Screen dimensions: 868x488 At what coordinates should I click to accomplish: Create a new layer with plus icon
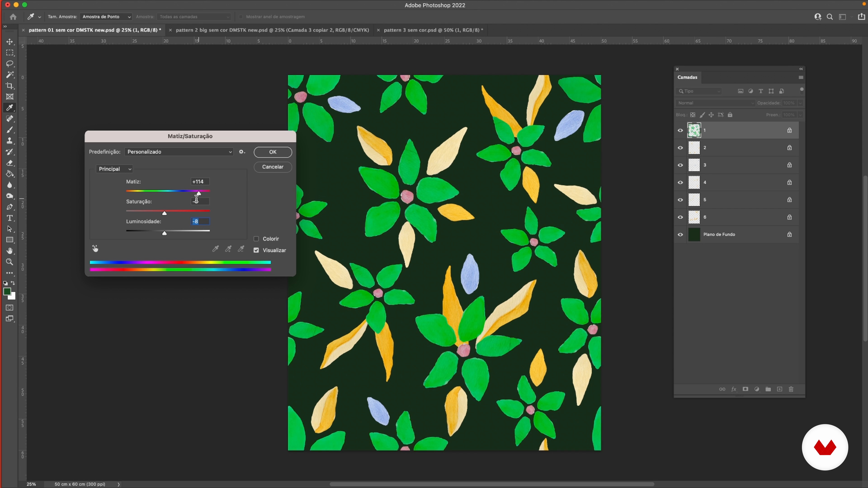coord(780,389)
